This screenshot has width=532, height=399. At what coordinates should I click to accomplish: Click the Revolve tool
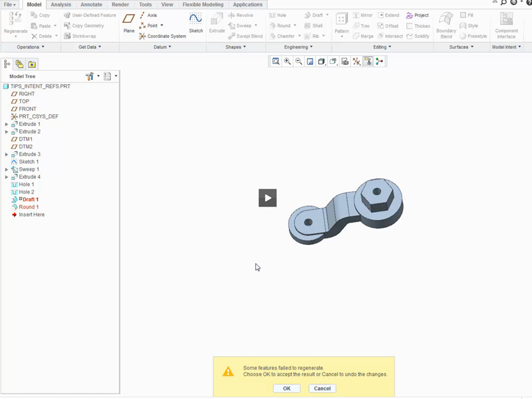coord(241,15)
